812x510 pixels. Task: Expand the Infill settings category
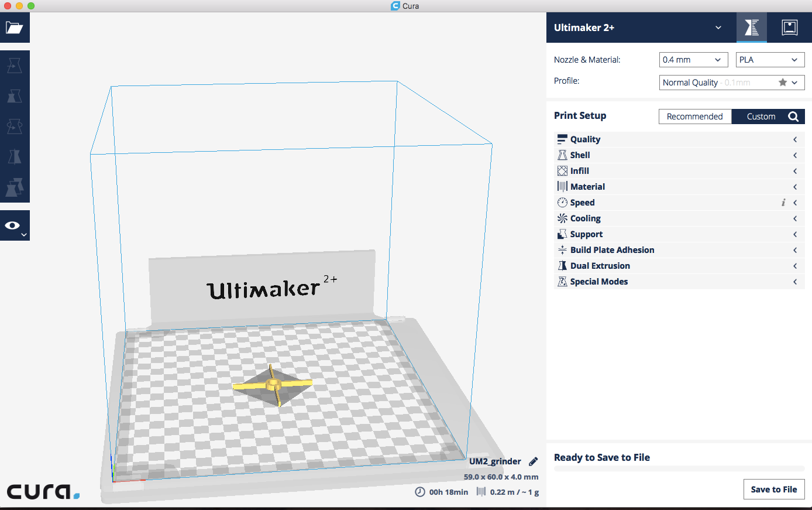point(679,171)
